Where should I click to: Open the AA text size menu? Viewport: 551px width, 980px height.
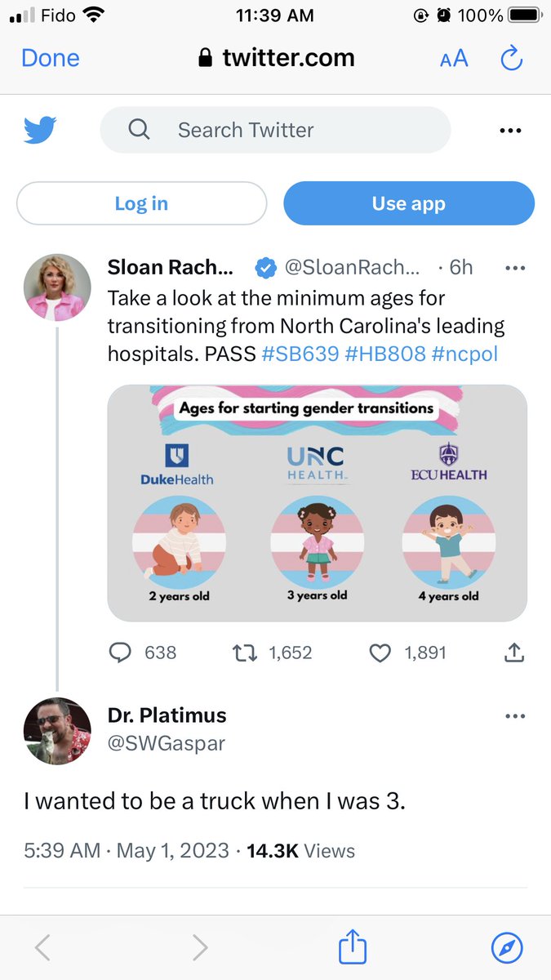point(454,59)
